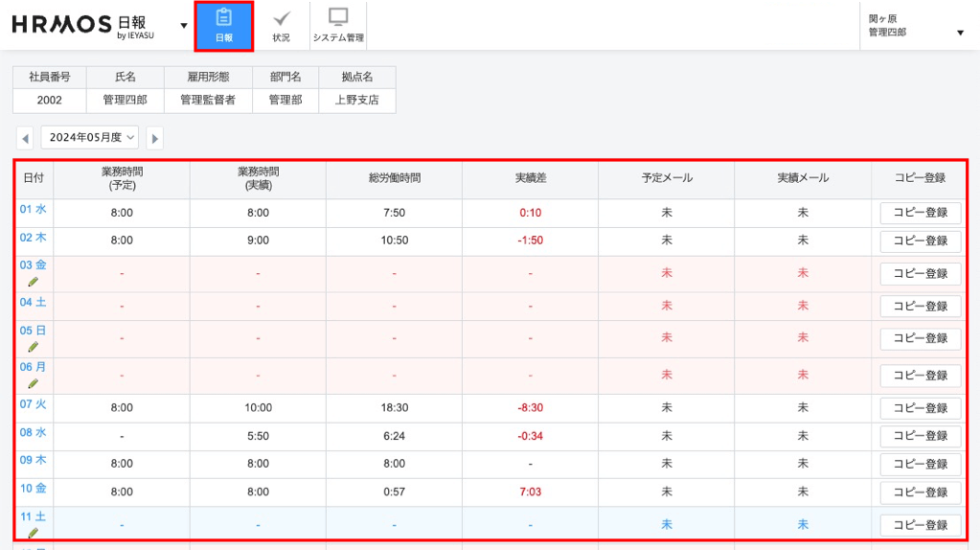The height and width of the screenshot is (550, 980).
Task: Open the 01 水 date link
Action: (34, 209)
